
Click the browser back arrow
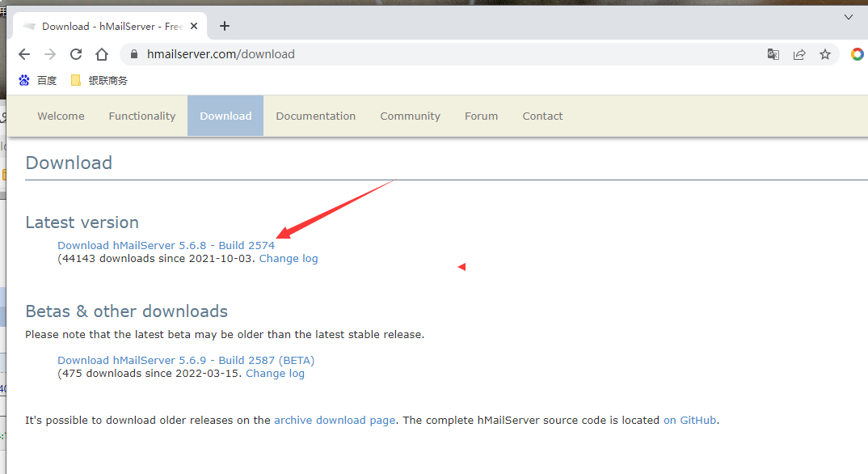24,54
